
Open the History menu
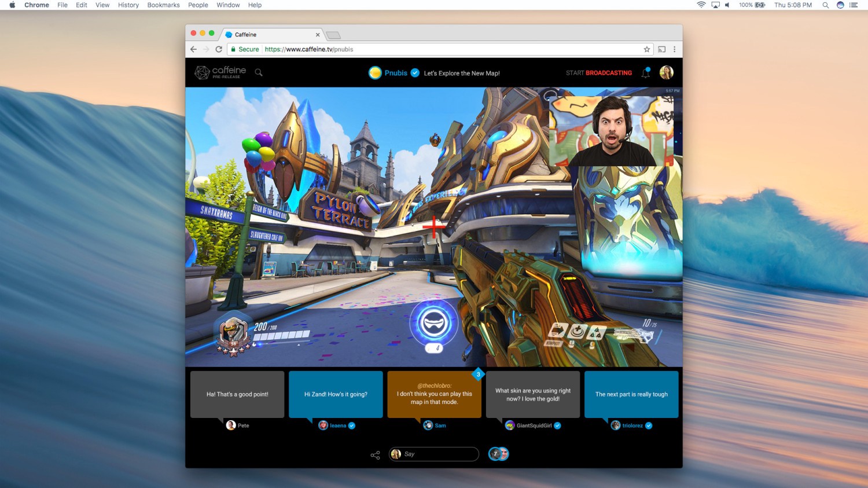(128, 5)
